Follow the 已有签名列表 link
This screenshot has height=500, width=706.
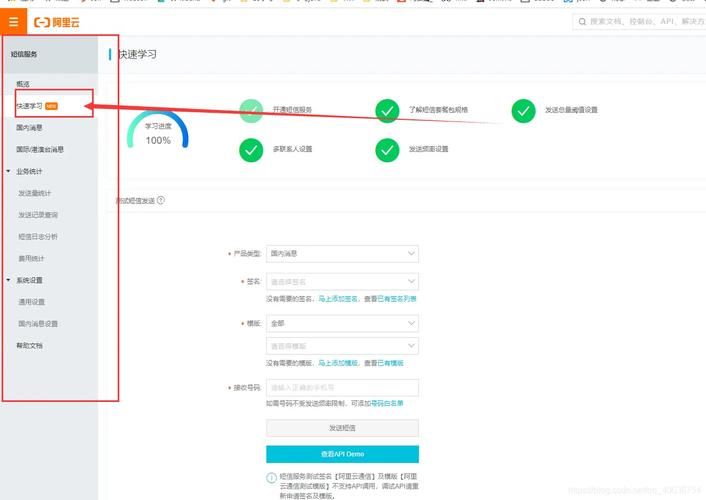pos(397,299)
